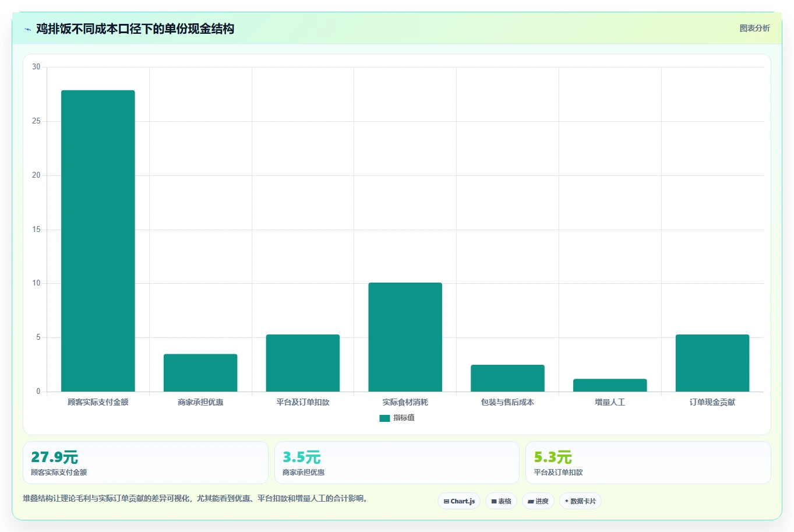Click the 订单现金贡献 x-axis label
The width and height of the screenshot is (794, 532).
click(x=712, y=402)
